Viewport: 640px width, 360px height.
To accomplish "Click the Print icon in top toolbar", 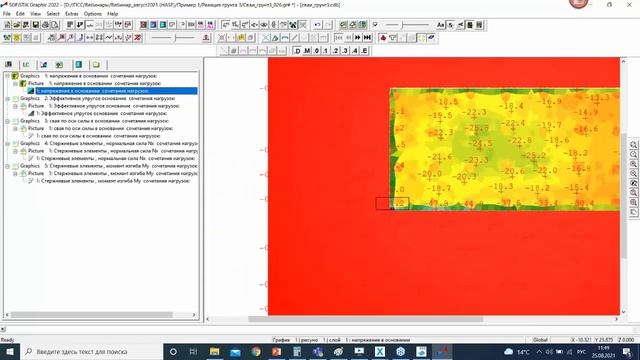I will coord(45,25).
